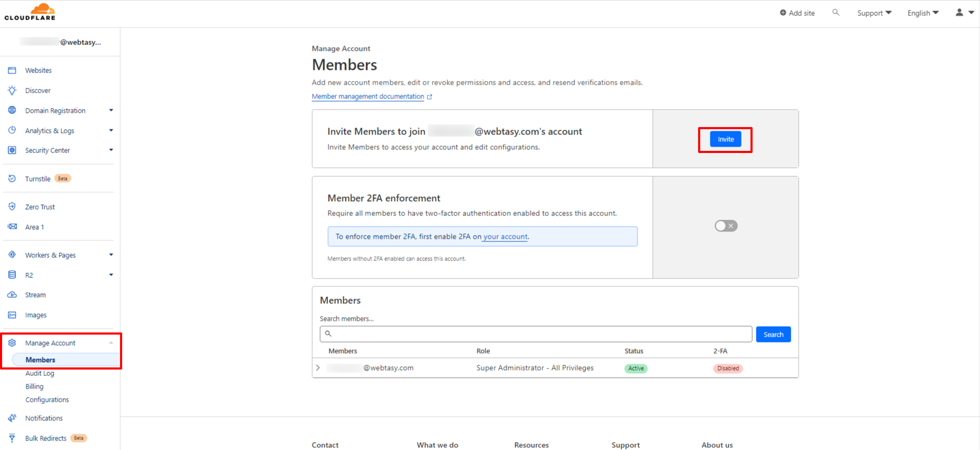
Task: Open Billing in sidebar
Action: 34,386
